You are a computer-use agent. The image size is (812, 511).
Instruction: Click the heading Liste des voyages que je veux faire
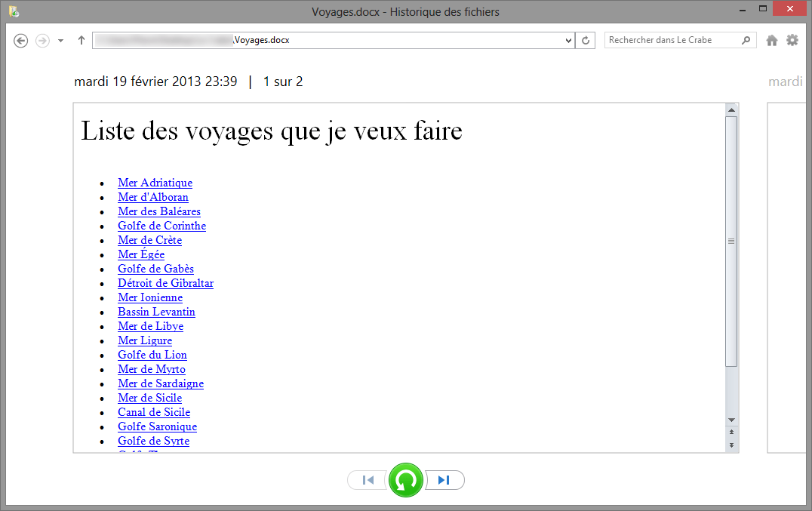coord(272,131)
